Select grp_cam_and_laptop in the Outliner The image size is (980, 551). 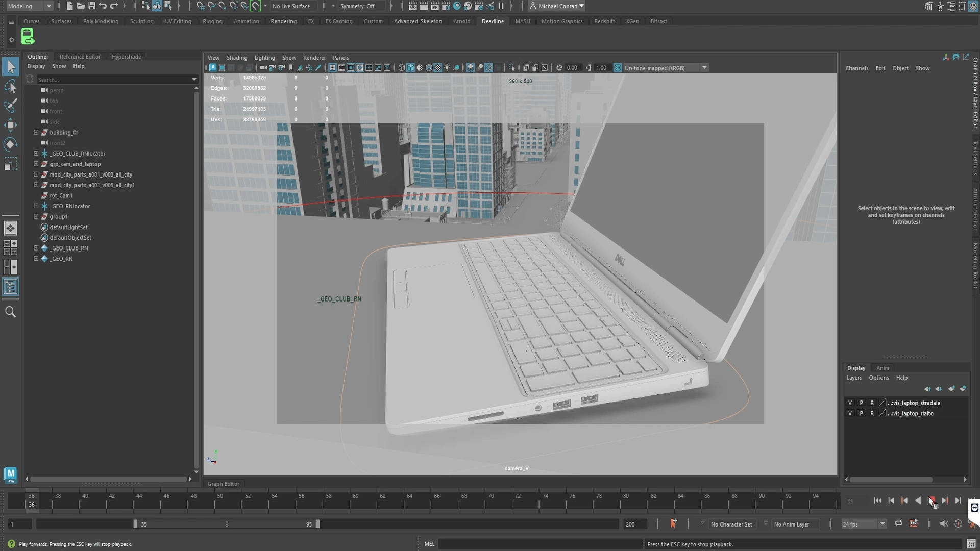click(75, 164)
